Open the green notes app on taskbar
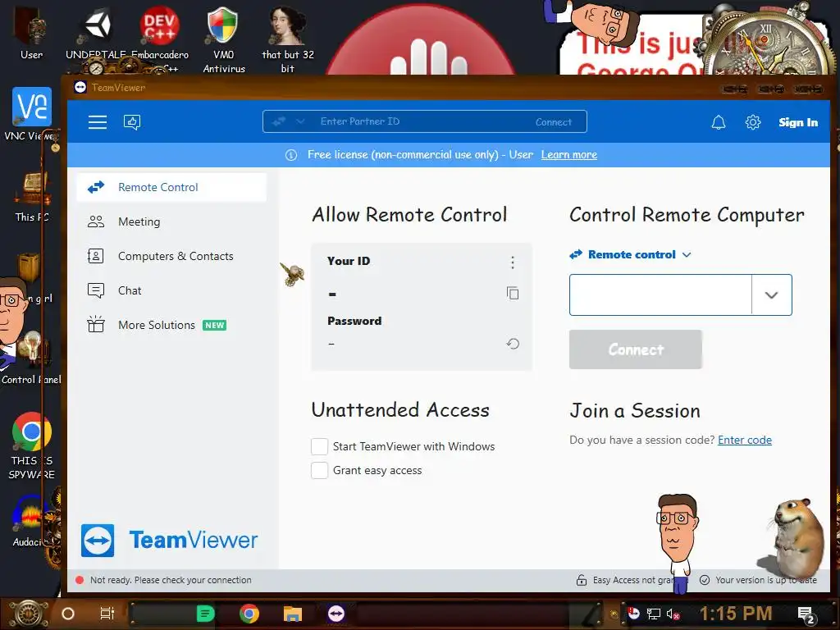This screenshot has height=630, width=840. (x=205, y=614)
